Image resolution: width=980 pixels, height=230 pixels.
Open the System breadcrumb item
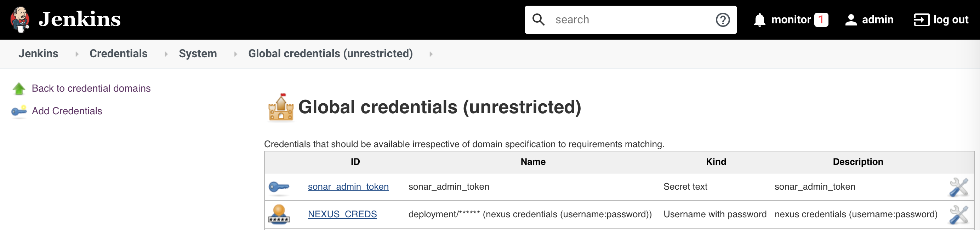tap(198, 53)
